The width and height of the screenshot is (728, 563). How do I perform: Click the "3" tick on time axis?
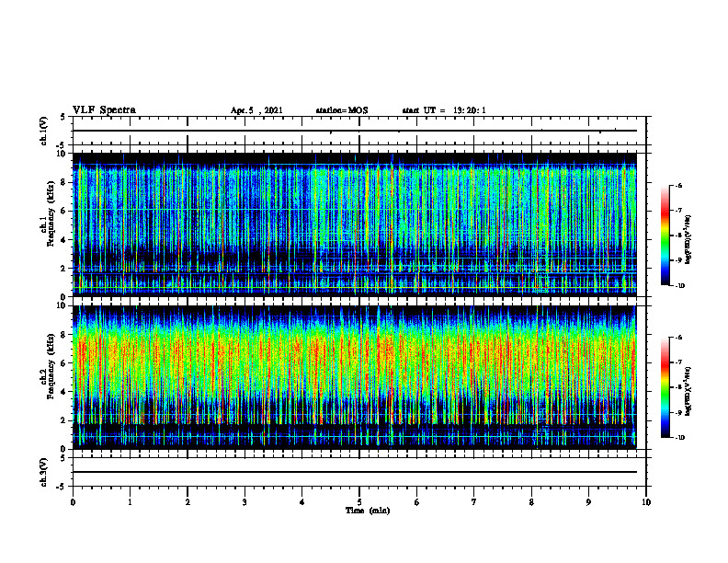pos(245,502)
